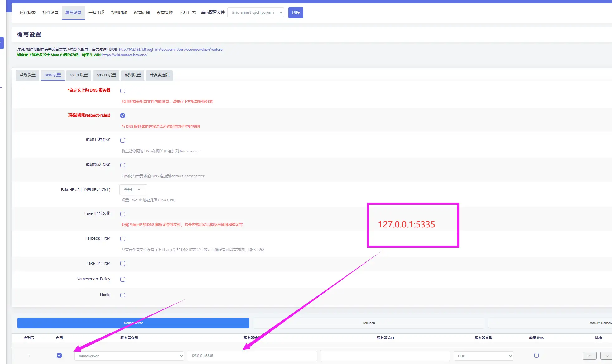Open the NameServer group dropdown
This screenshot has height=364, width=612.
129,356
